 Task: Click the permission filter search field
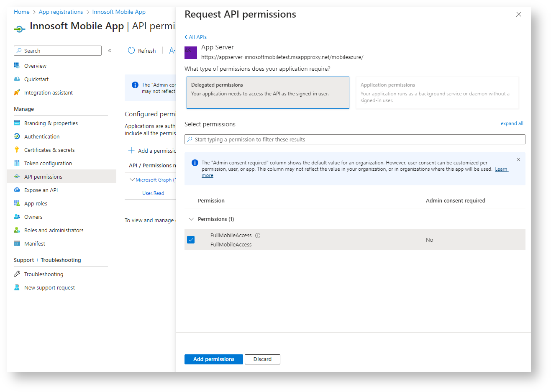(x=355, y=139)
